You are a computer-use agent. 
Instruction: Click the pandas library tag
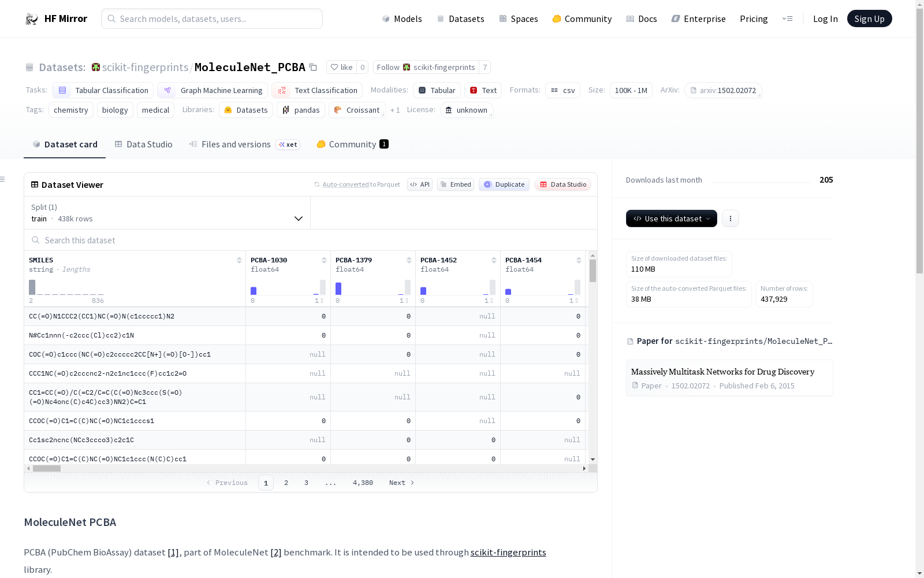tap(301, 110)
